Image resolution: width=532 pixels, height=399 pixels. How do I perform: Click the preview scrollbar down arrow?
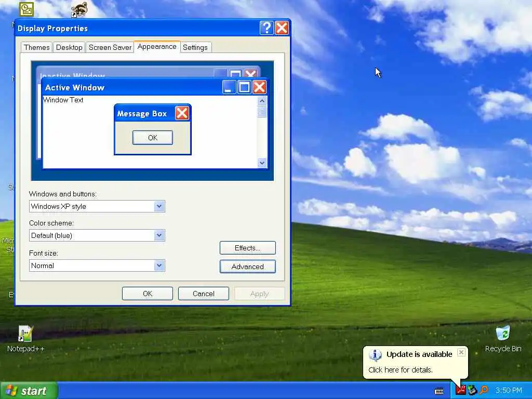pyautogui.click(x=262, y=163)
